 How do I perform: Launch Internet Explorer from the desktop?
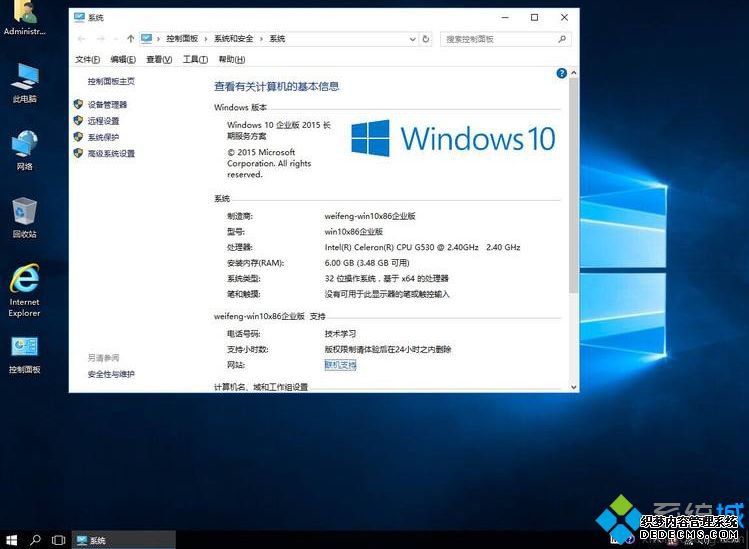coord(24,291)
